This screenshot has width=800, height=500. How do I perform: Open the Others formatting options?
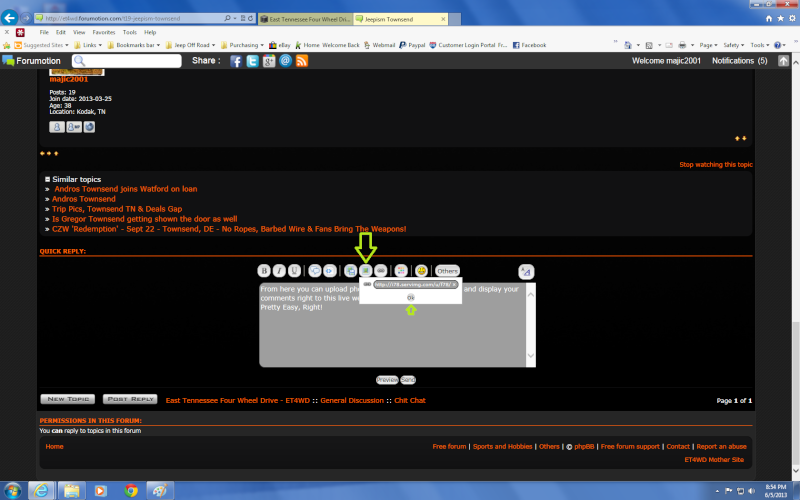pos(447,271)
